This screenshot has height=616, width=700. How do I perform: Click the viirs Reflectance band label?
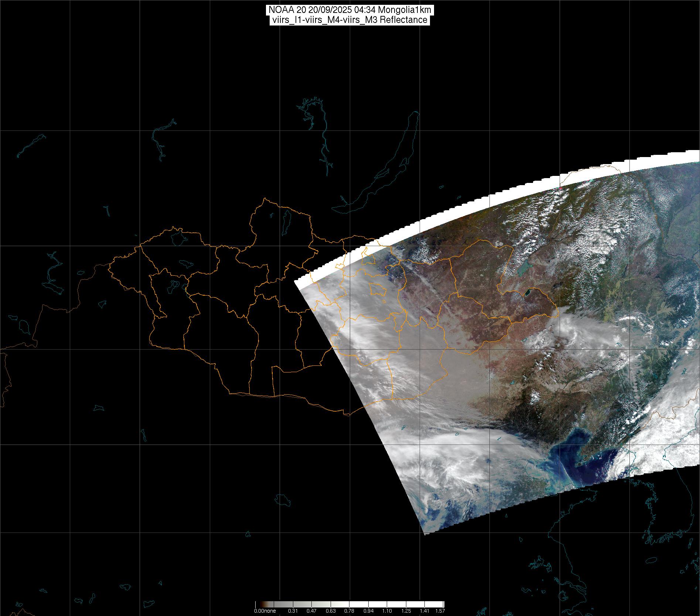click(x=349, y=20)
